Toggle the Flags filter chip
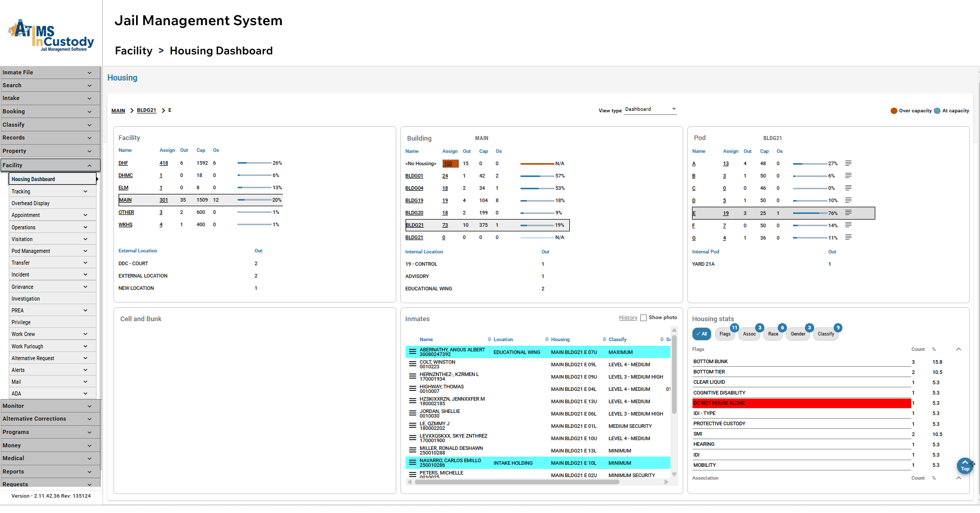The width and height of the screenshot is (980, 513). tap(724, 333)
